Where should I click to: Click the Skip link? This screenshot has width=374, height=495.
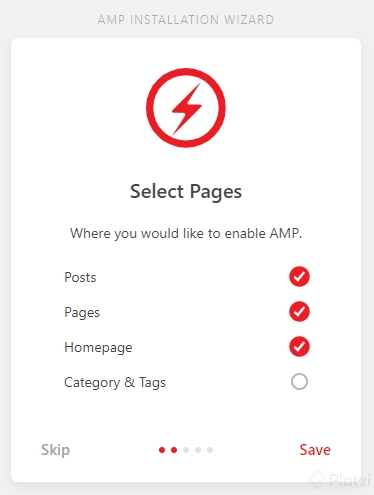tap(55, 450)
